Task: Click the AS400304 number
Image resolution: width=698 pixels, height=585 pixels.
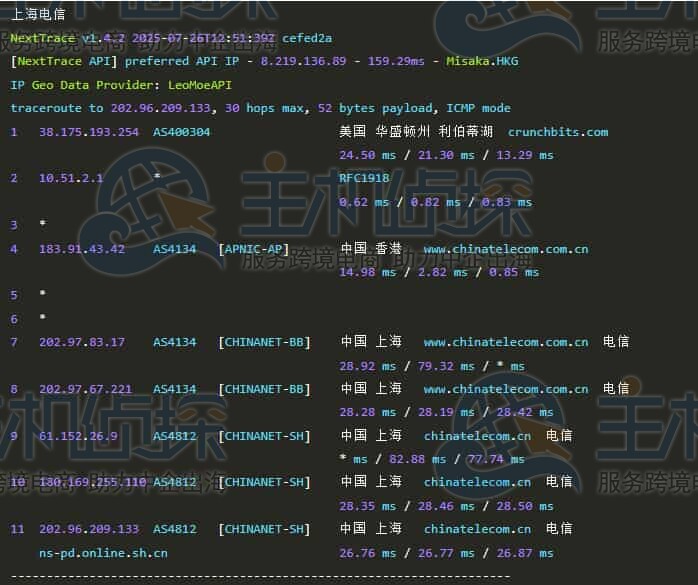Action: pyautogui.click(x=181, y=132)
